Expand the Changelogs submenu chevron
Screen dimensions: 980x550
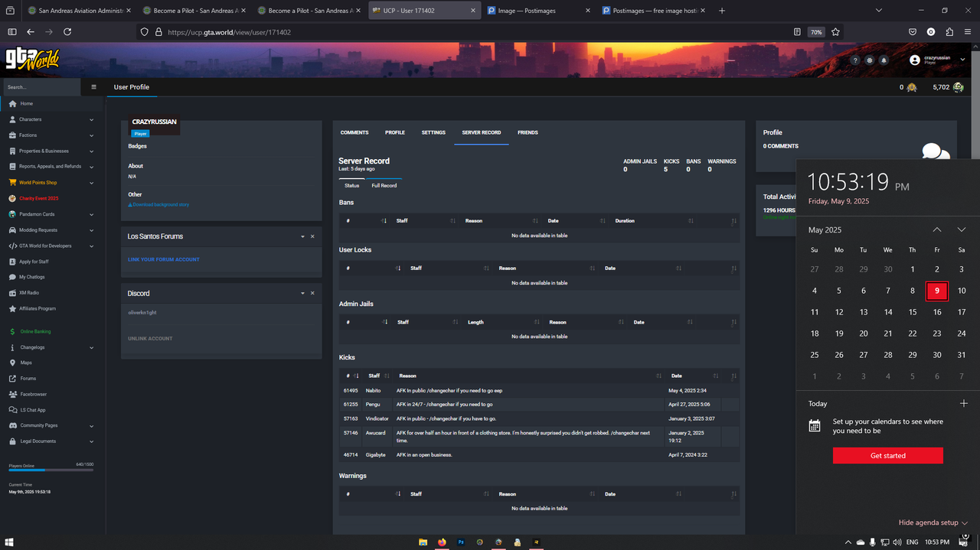tap(92, 347)
